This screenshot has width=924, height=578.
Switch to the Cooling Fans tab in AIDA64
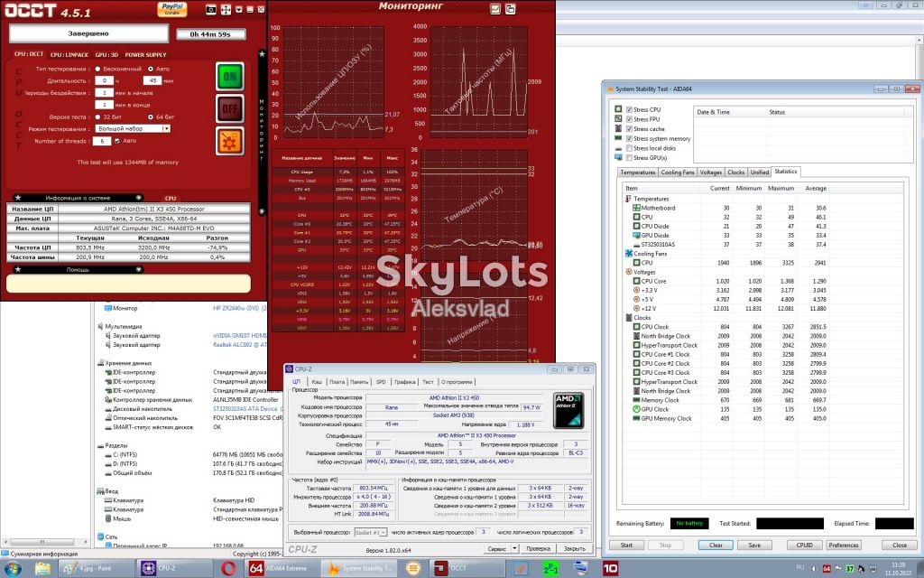678,172
